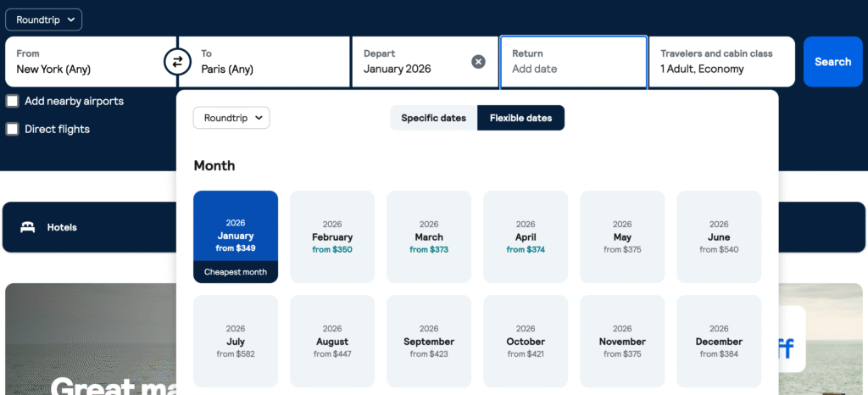Tick the Direct flights checkbox

click(x=12, y=129)
